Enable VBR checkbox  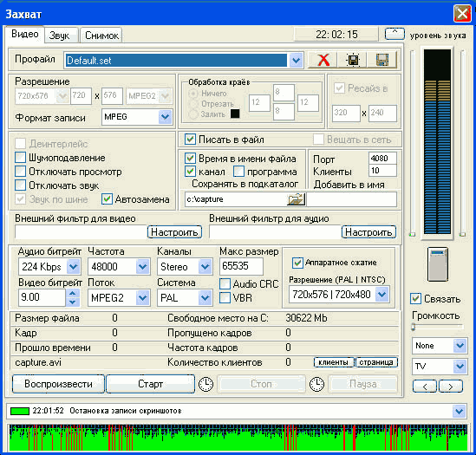coord(225,297)
